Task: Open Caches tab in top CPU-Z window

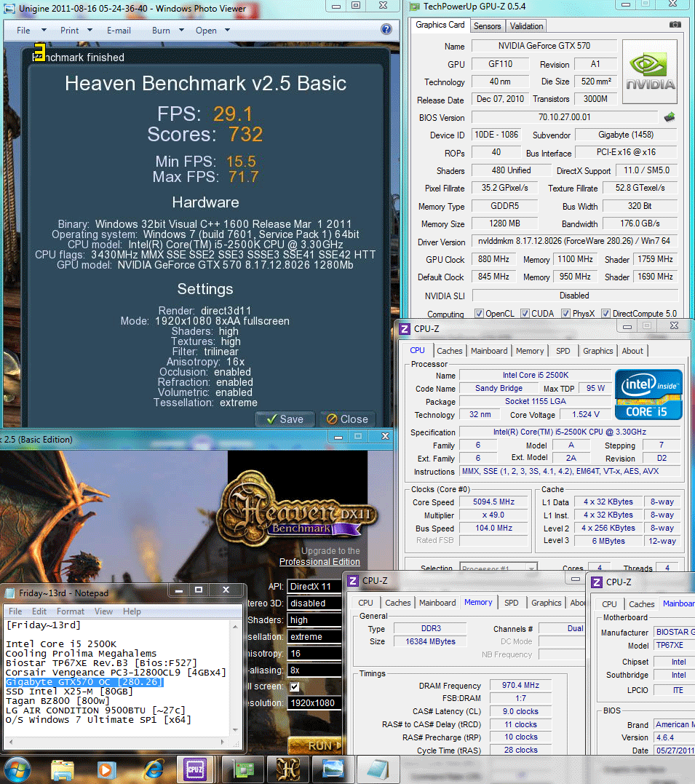Action: [x=450, y=351]
